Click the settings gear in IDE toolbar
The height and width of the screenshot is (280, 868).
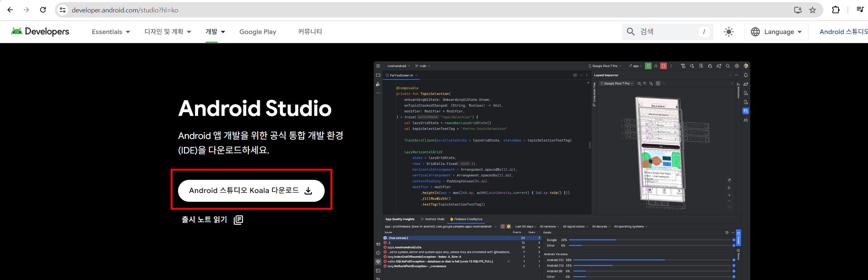737,66
